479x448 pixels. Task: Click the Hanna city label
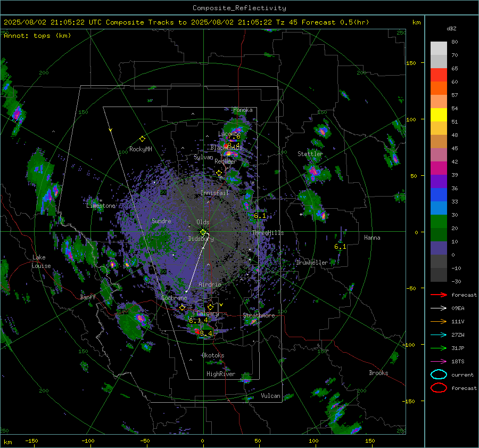(372, 238)
